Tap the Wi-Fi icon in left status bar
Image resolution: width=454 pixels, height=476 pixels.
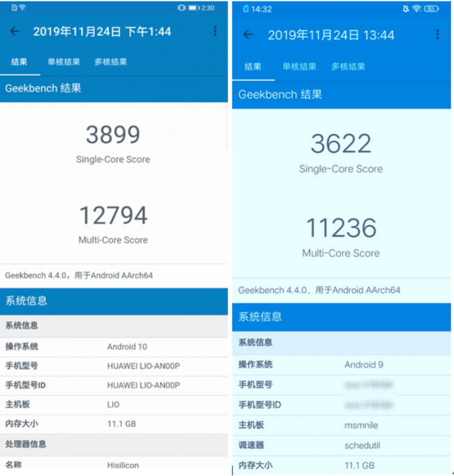[x=22, y=8]
